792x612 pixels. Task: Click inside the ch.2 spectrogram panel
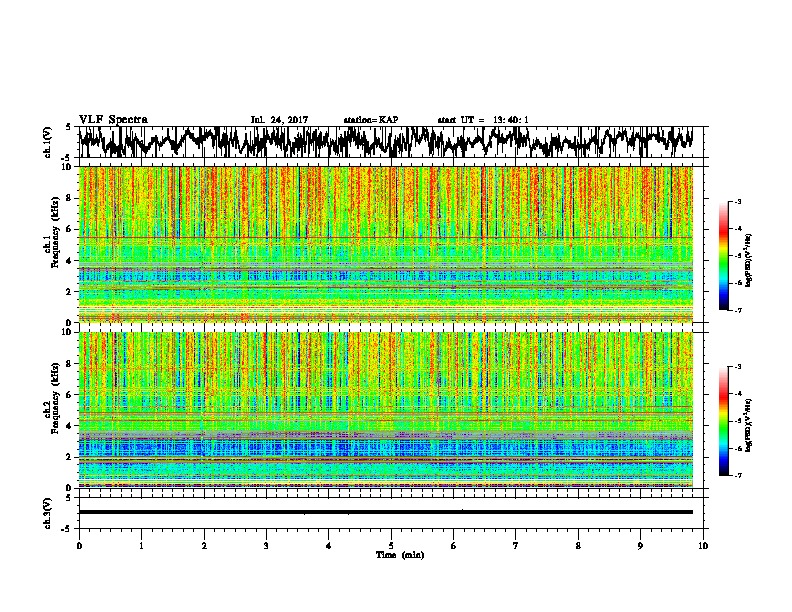tap(385, 410)
